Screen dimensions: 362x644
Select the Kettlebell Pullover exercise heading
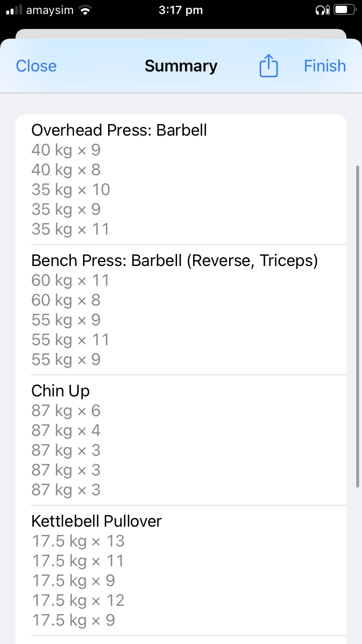[x=97, y=521]
